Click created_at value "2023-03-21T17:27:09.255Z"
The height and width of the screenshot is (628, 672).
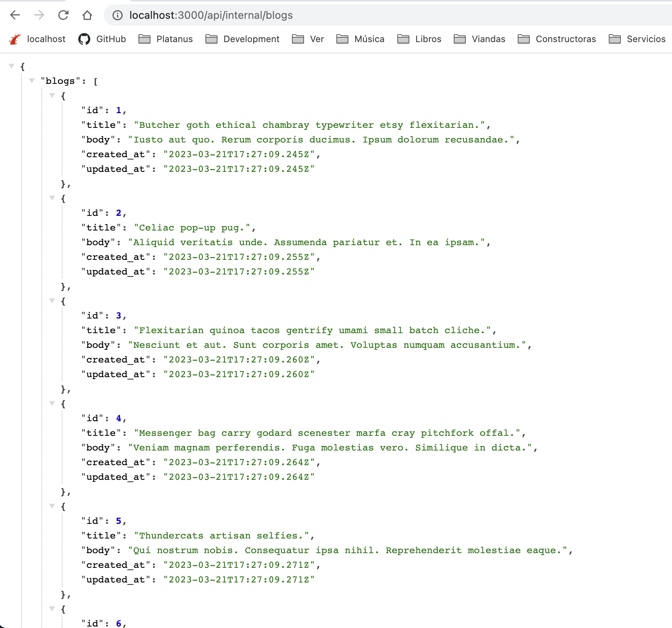239,257
